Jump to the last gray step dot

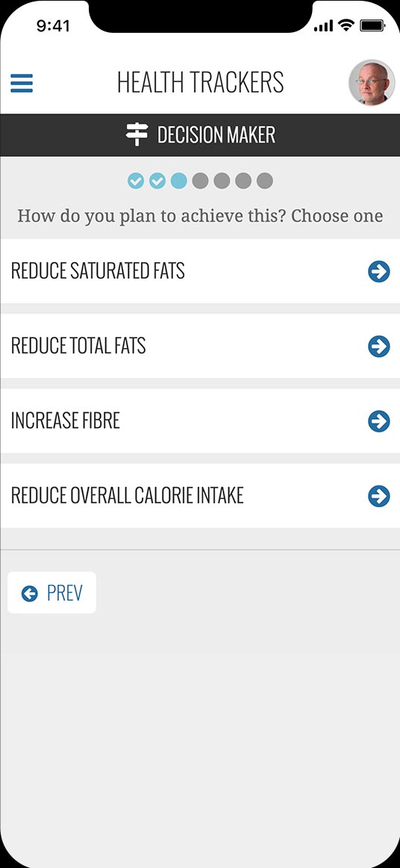265,181
